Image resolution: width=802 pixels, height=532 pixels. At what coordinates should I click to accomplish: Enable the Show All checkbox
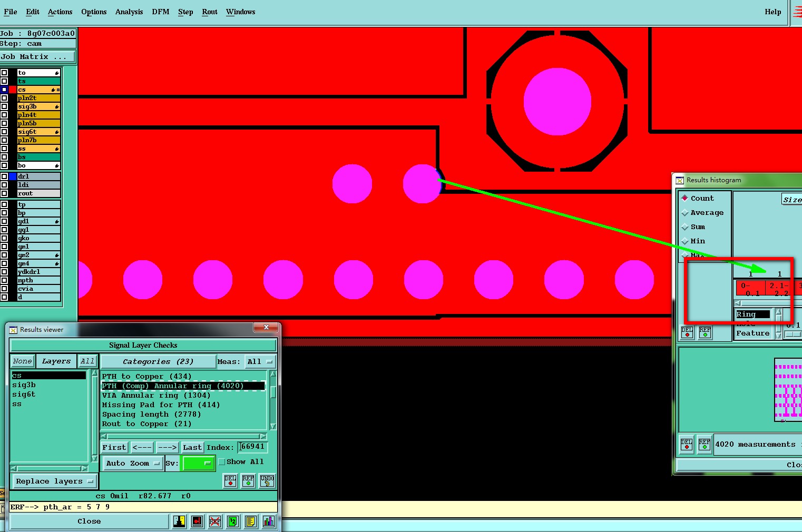(x=222, y=462)
